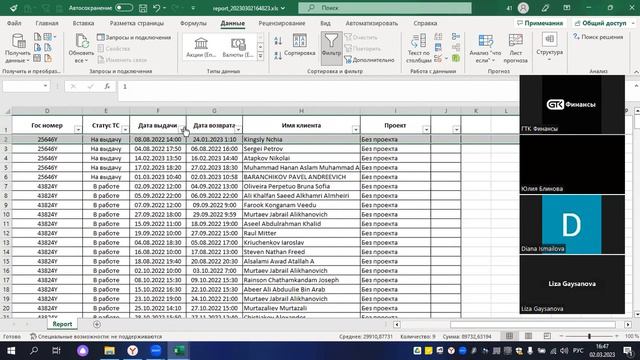
Task: Switch to Page Break preview icon
Action: tap(547, 336)
